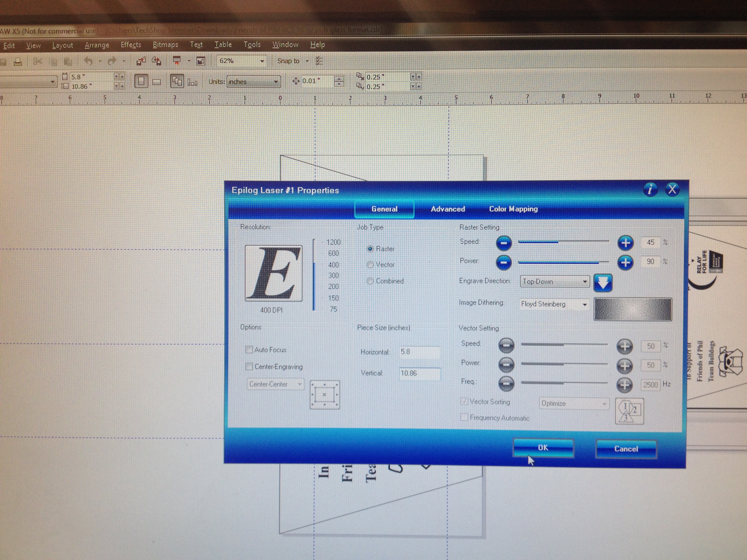747x560 pixels.
Task: Click the Export icon in toolbar
Action: click(156, 61)
